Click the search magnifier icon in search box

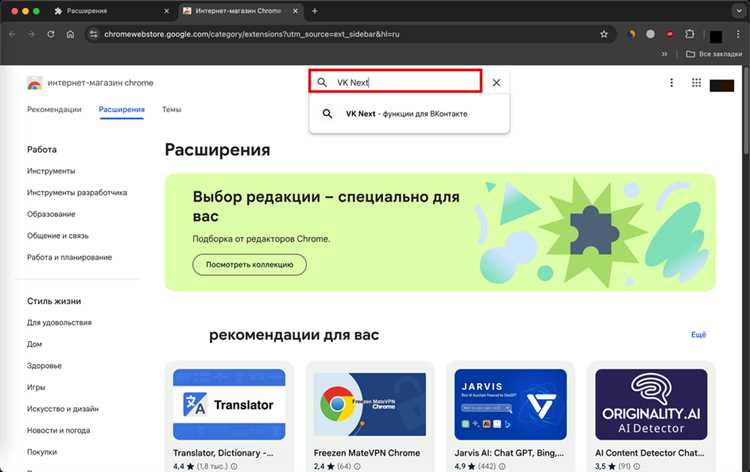322,82
